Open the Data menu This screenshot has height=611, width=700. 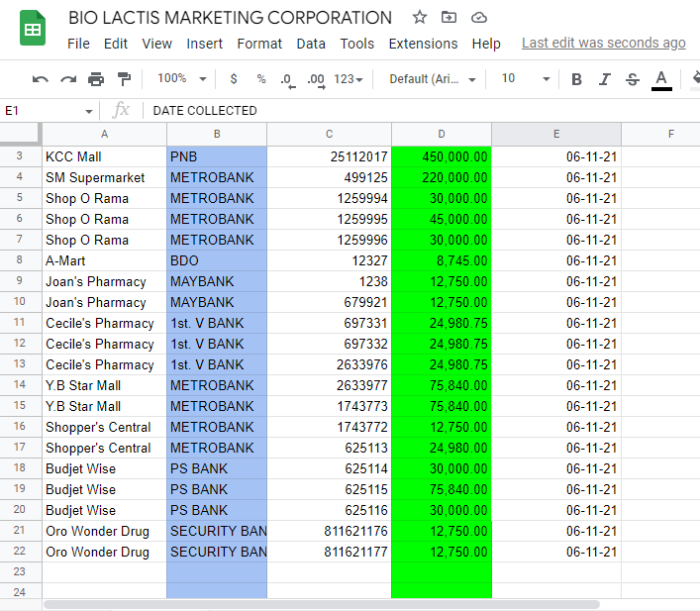311,44
